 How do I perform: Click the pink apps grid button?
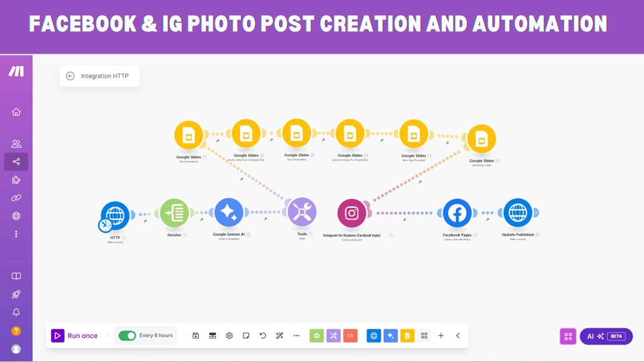[568, 336]
